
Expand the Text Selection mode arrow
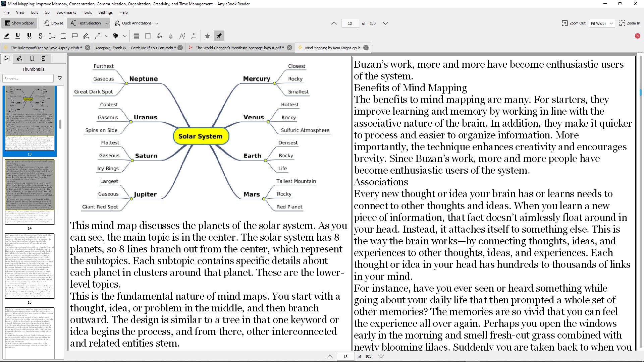tap(107, 23)
